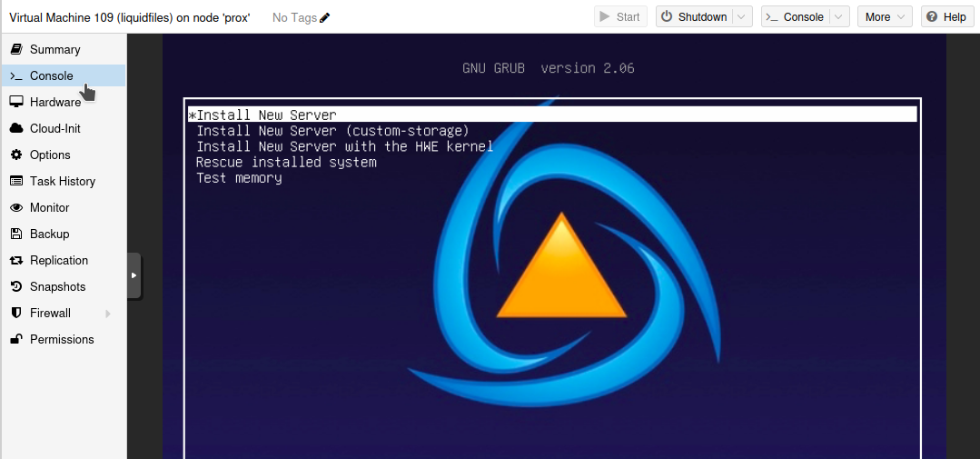Click the Console terminal icon in sidebar
The width and height of the screenshot is (980, 459).
[17, 75]
